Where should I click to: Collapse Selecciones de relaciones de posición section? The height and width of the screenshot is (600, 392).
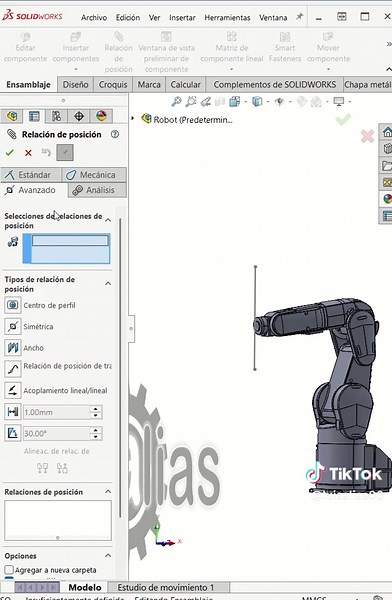click(108, 220)
